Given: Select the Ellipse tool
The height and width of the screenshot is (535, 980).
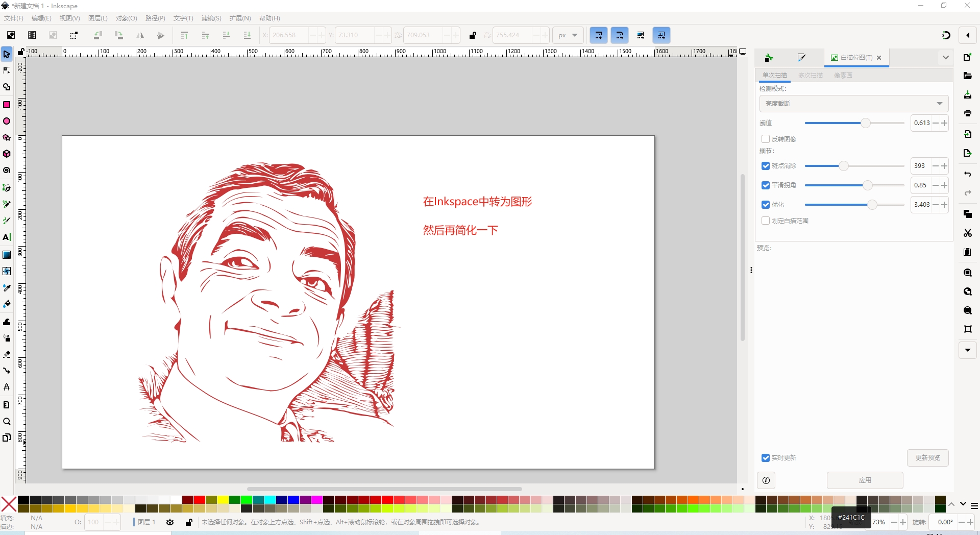Looking at the screenshot, I should tap(7, 121).
